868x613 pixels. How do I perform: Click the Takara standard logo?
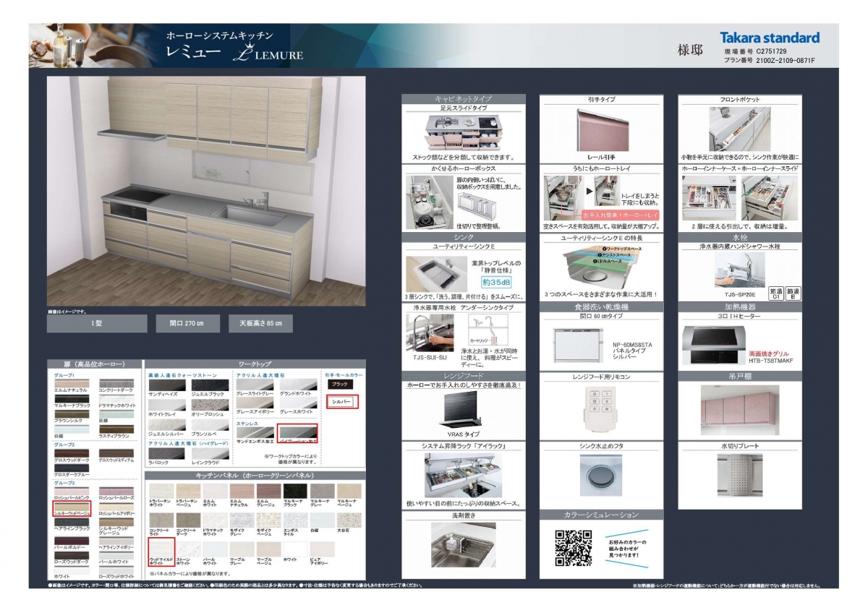[770, 38]
